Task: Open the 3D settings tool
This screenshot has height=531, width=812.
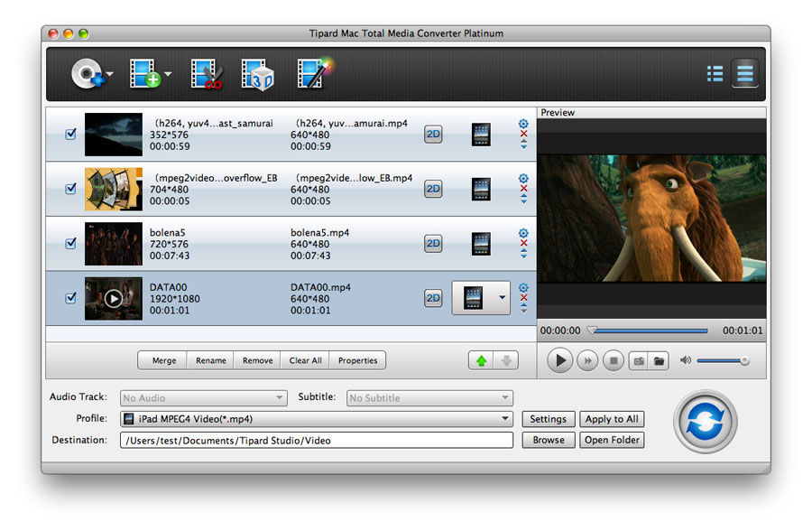Action: (x=258, y=74)
